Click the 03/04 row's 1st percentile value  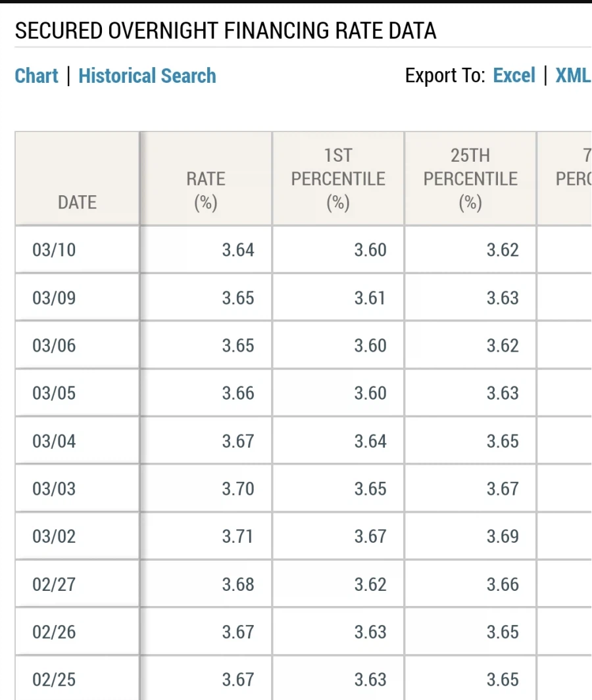point(370,441)
